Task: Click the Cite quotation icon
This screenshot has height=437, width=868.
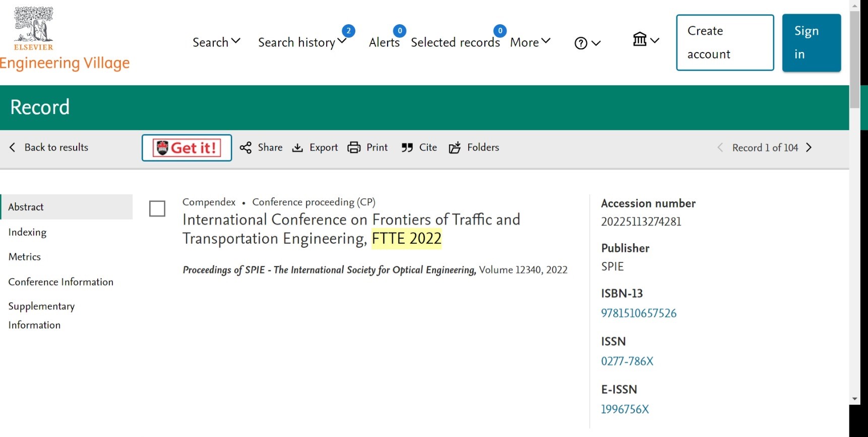Action: [x=407, y=148]
